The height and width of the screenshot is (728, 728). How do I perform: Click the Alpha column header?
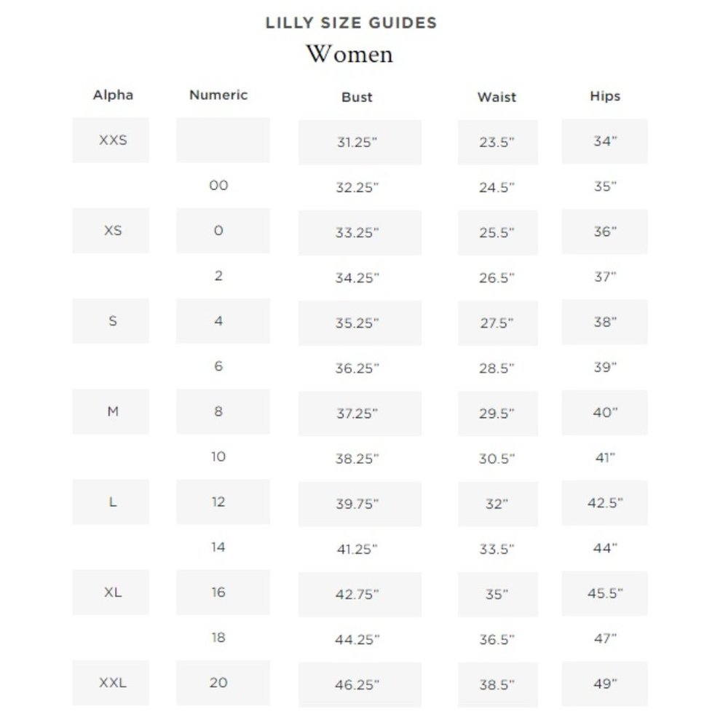coord(113,95)
